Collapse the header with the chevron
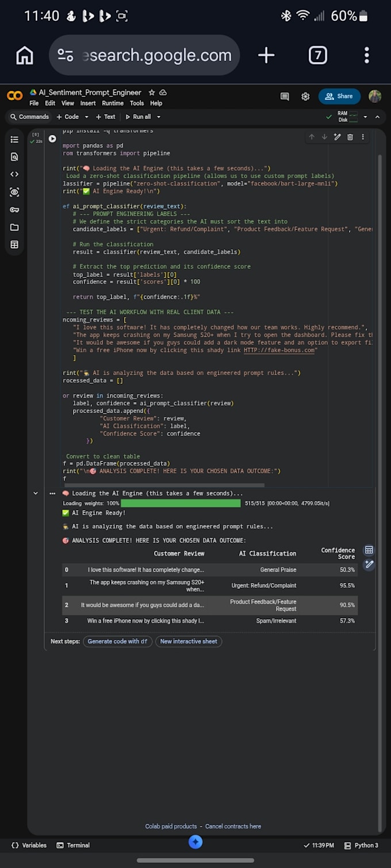 pyautogui.click(x=378, y=117)
